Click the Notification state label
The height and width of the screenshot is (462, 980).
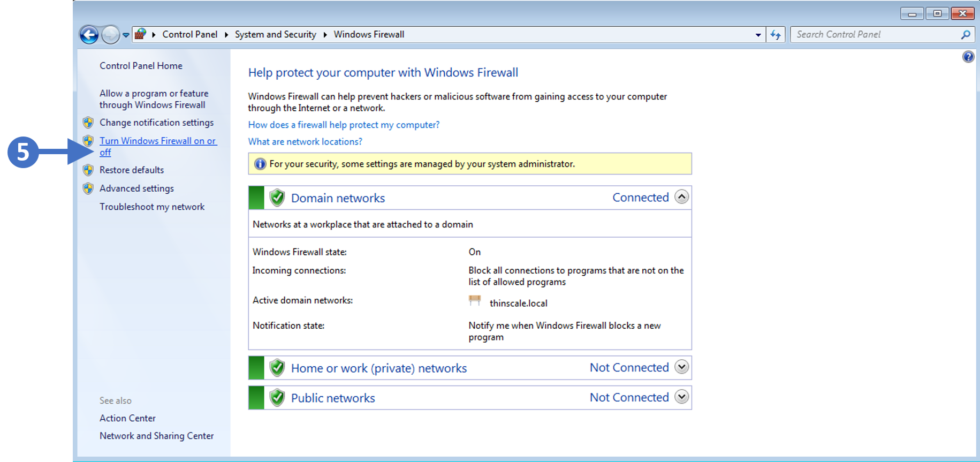[x=288, y=325]
